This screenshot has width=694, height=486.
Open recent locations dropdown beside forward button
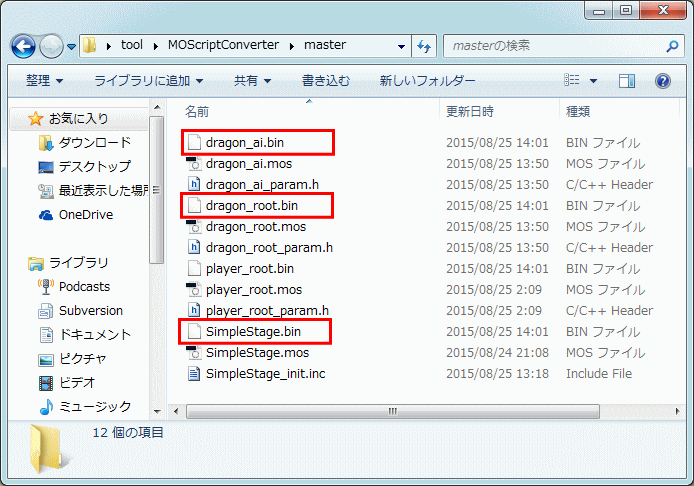[72, 46]
